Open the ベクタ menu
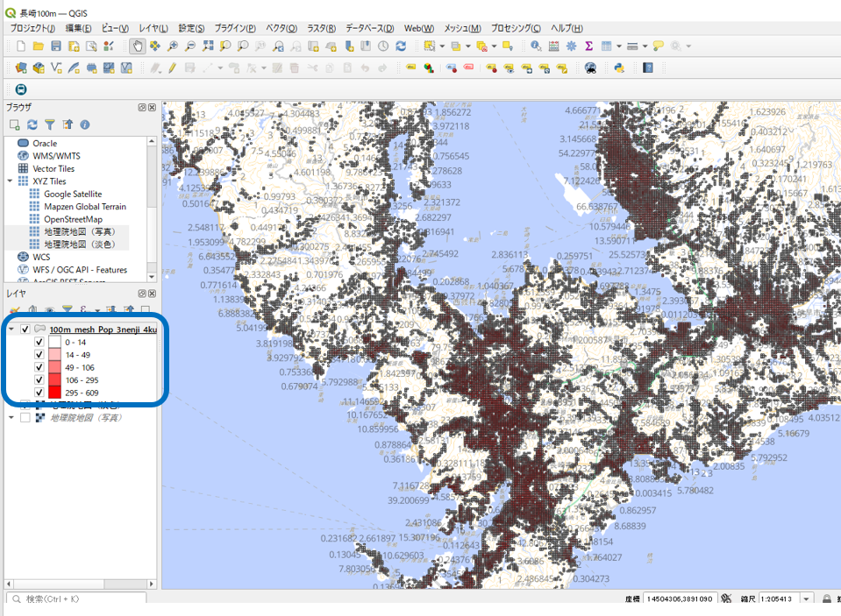This screenshot has height=616, width=841. [282, 28]
